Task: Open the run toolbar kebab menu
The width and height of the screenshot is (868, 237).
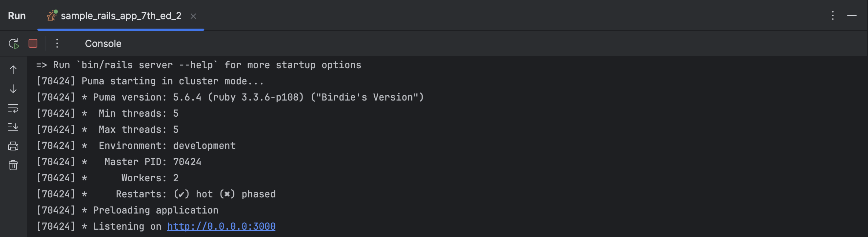Action: click(57, 43)
